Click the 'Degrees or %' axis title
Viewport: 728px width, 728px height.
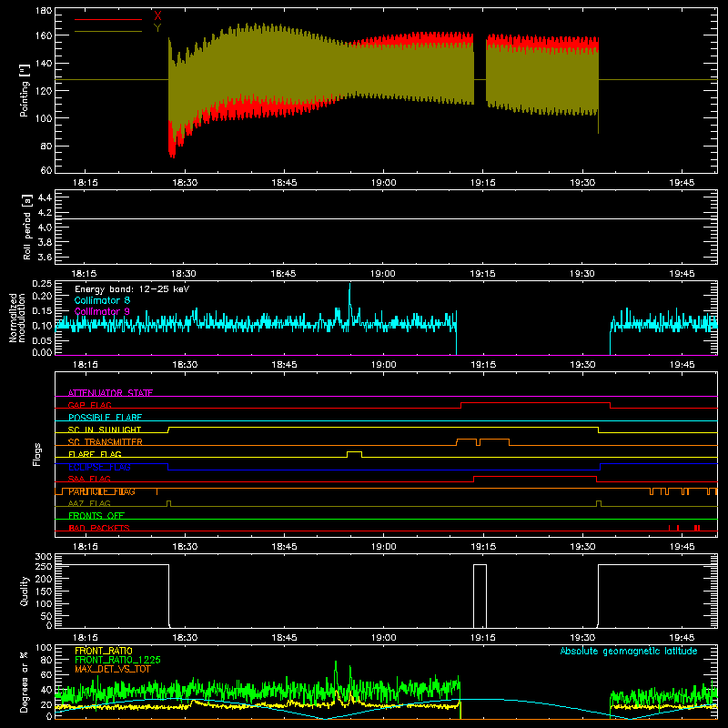pos(25,682)
